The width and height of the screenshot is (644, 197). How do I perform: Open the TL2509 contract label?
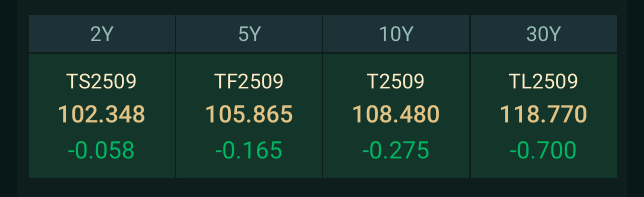click(x=544, y=81)
